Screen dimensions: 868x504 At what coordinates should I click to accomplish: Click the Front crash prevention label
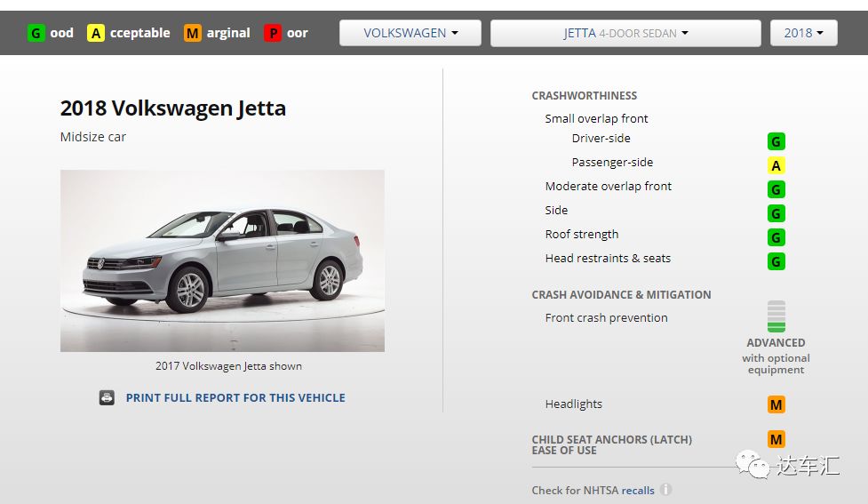606,318
